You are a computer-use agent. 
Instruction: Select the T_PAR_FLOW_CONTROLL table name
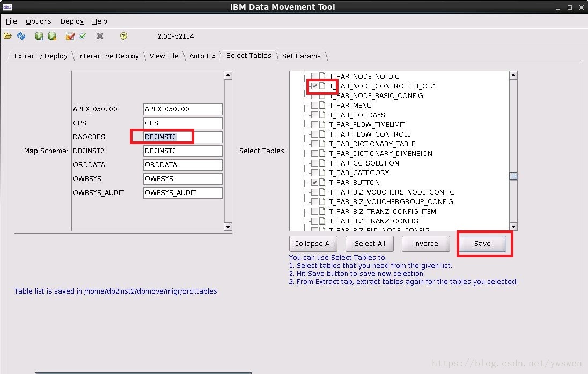click(370, 134)
